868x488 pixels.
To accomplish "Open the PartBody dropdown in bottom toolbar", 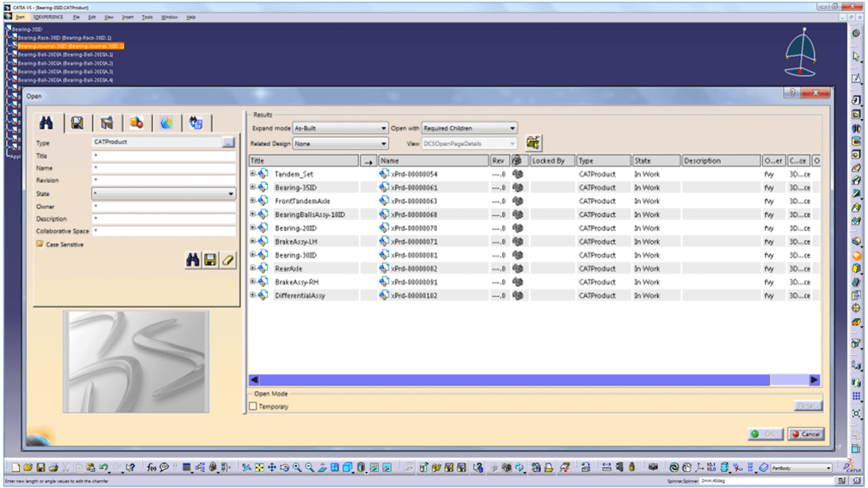I will pos(801,468).
